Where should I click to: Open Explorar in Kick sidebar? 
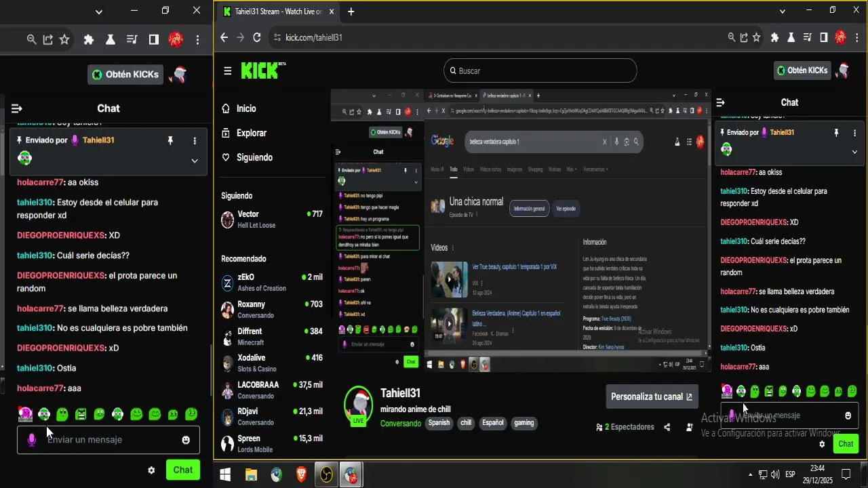click(244, 133)
